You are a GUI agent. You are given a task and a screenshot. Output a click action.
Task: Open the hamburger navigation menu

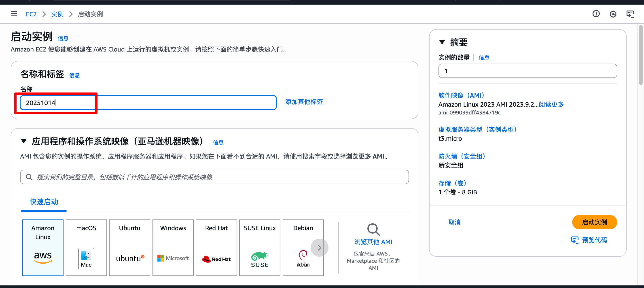click(x=14, y=14)
